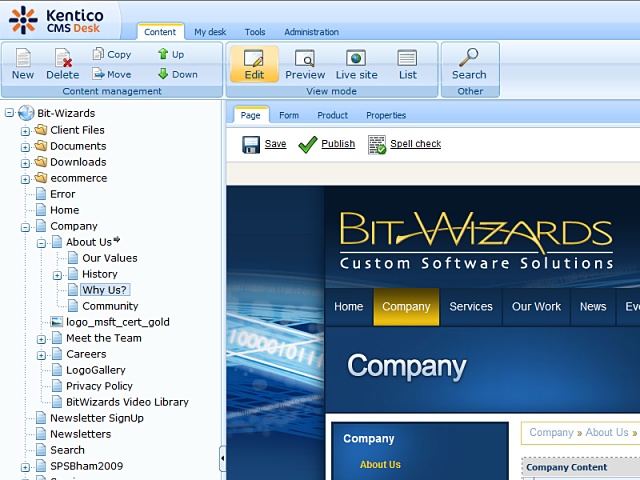Select Newsletter SignUp in the tree

pos(97,418)
